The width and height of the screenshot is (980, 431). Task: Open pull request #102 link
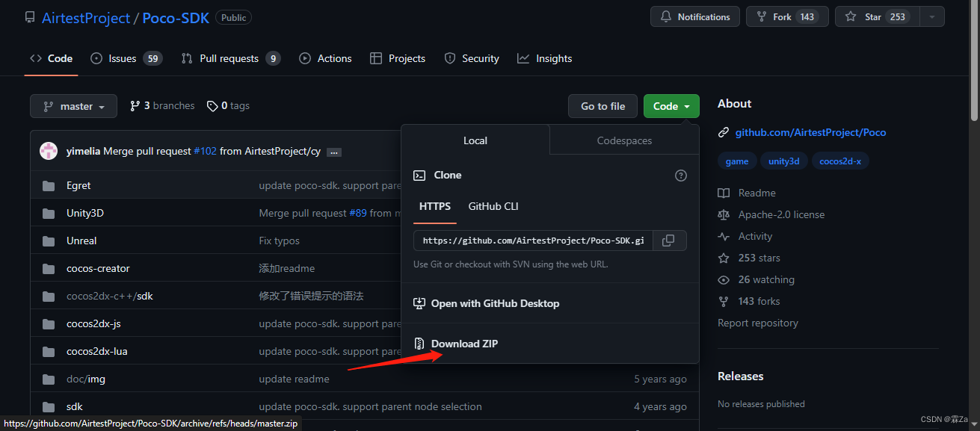pyautogui.click(x=205, y=151)
